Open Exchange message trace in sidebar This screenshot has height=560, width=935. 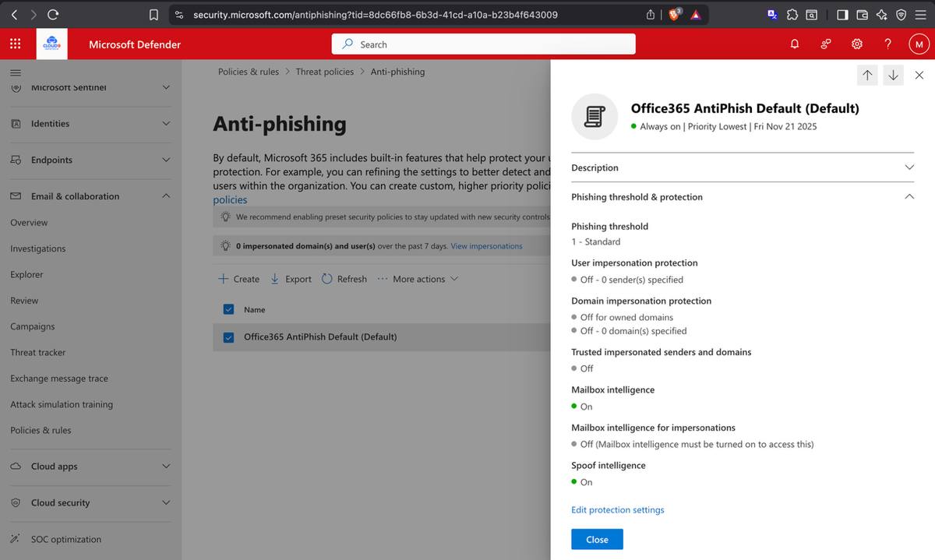tap(59, 379)
